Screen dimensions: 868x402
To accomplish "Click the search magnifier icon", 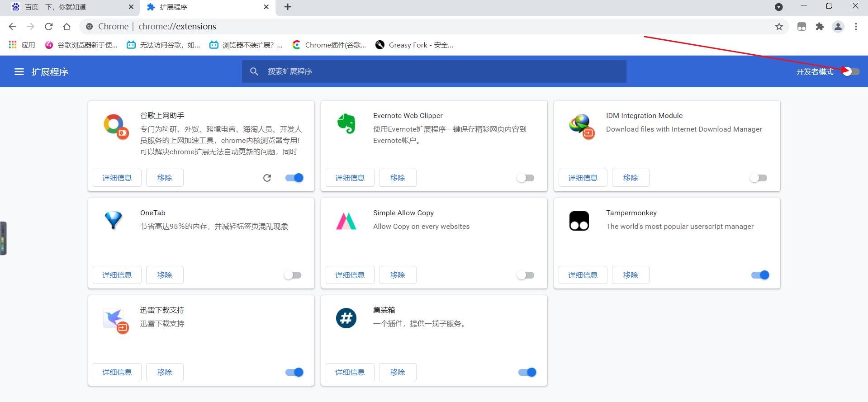I will click(x=254, y=71).
